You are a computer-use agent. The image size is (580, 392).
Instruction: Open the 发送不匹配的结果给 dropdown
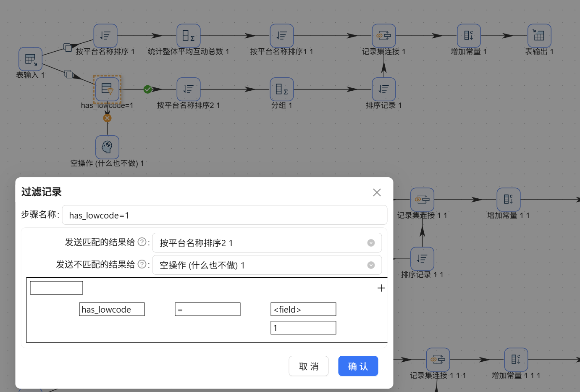(x=267, y=265)
